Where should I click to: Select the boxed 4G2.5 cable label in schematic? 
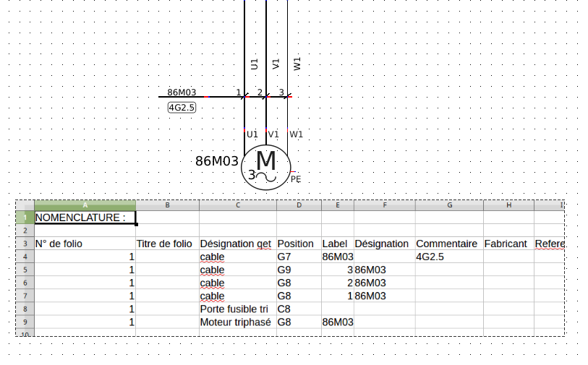[182, 108]
